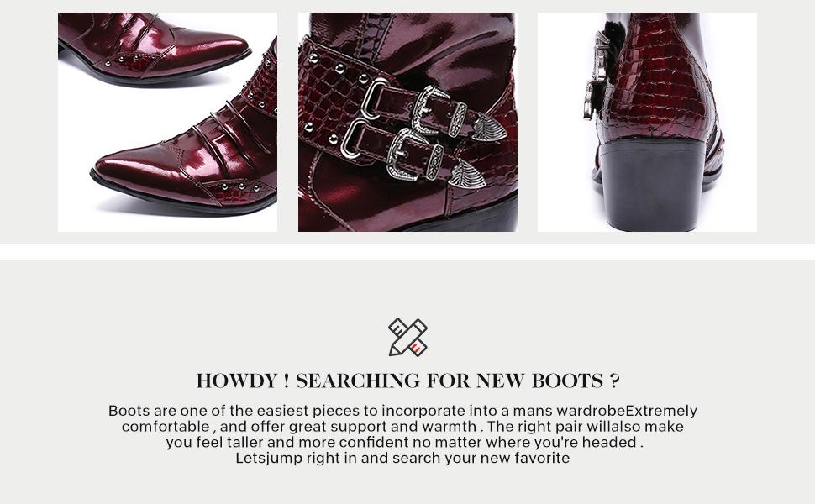Click the paragraph starting 'Boots are one of'

402,434
